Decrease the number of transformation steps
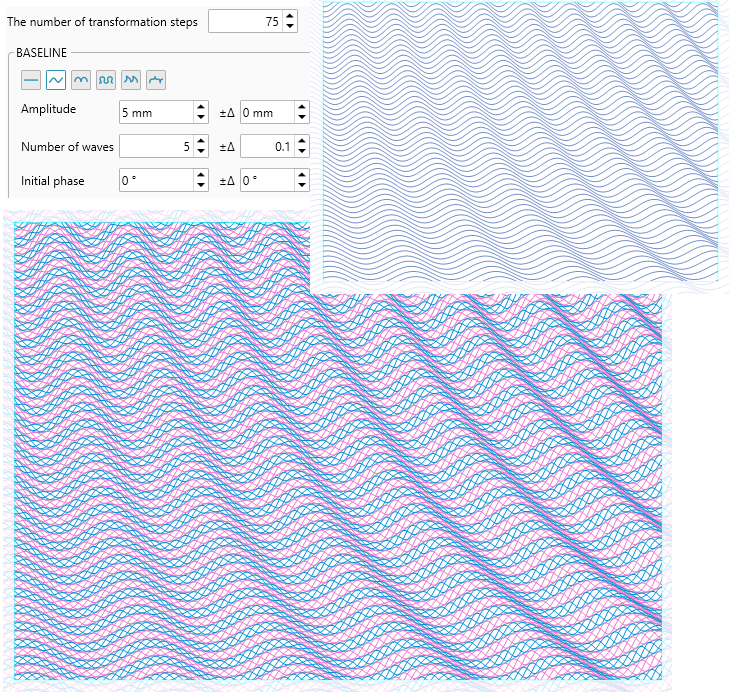This screenshot has height=693, width=731. click(290, 26)
